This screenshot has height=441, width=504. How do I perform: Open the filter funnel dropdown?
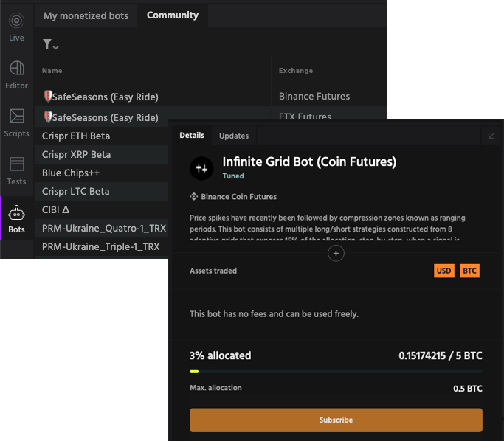point(50,44)
